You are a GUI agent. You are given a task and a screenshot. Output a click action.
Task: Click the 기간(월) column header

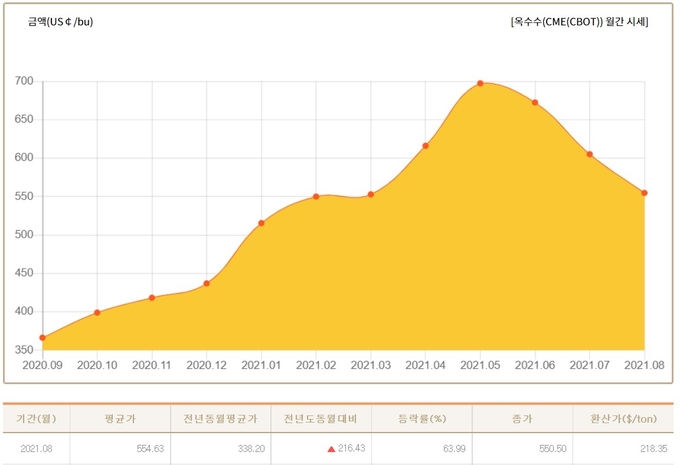pyautogui.click(x=36, y=419)
